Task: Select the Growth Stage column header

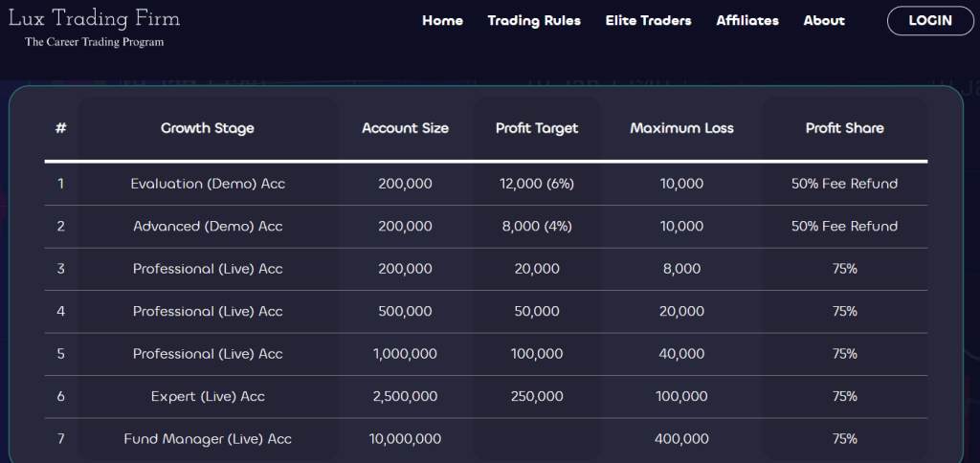Action: click(x=208, y=128)
